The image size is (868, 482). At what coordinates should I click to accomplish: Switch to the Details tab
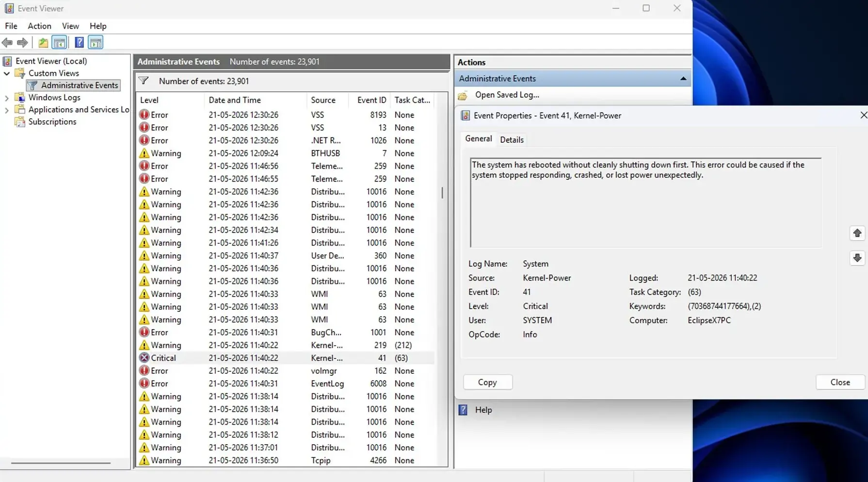click(x=512, y=140)
